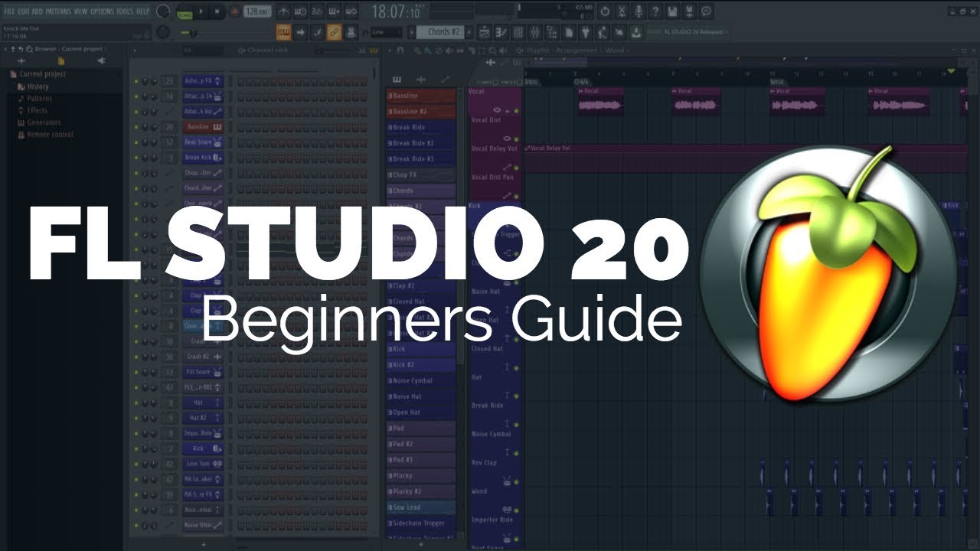Mute the Break Kick channel LED
This screenshot has height=551, width=980.
click(x=136, y=158)
